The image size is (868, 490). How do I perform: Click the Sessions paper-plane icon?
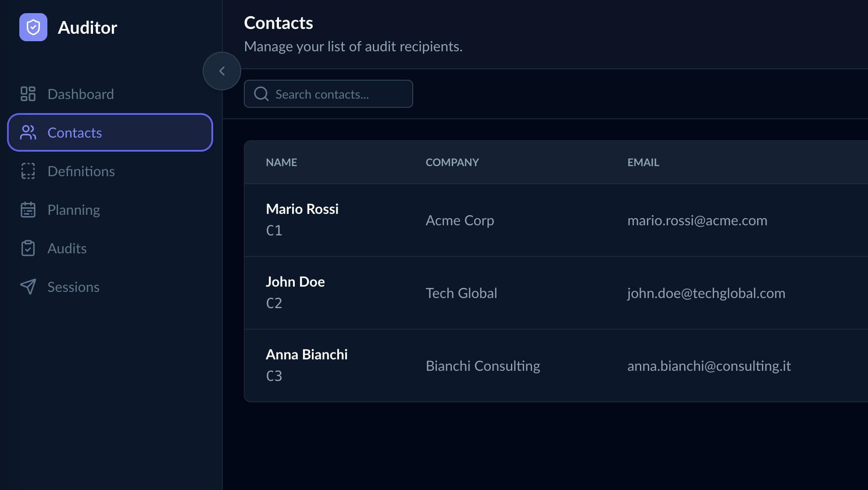[x=28, y=287]
